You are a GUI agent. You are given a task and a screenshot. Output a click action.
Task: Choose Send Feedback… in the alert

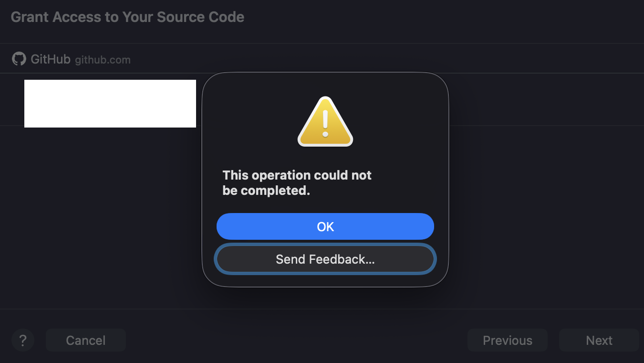point(325,259)
